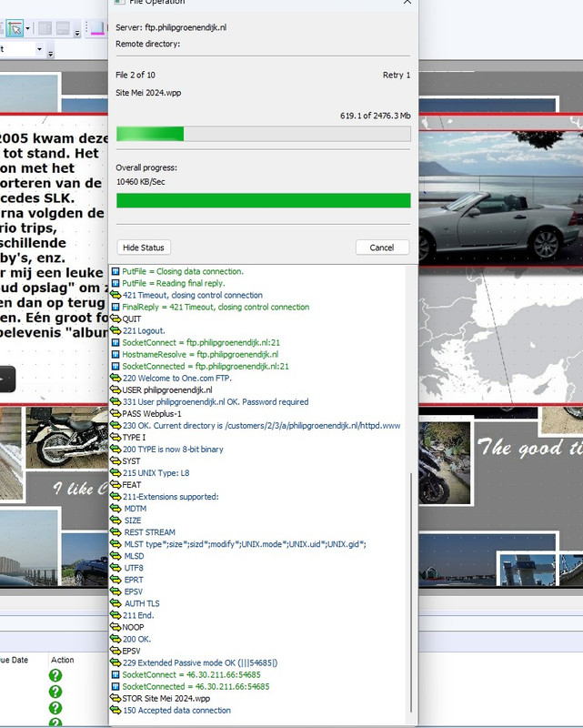Click arrow icon beside 'USER philipgroenendijk.nl'

tap(116, 390)
